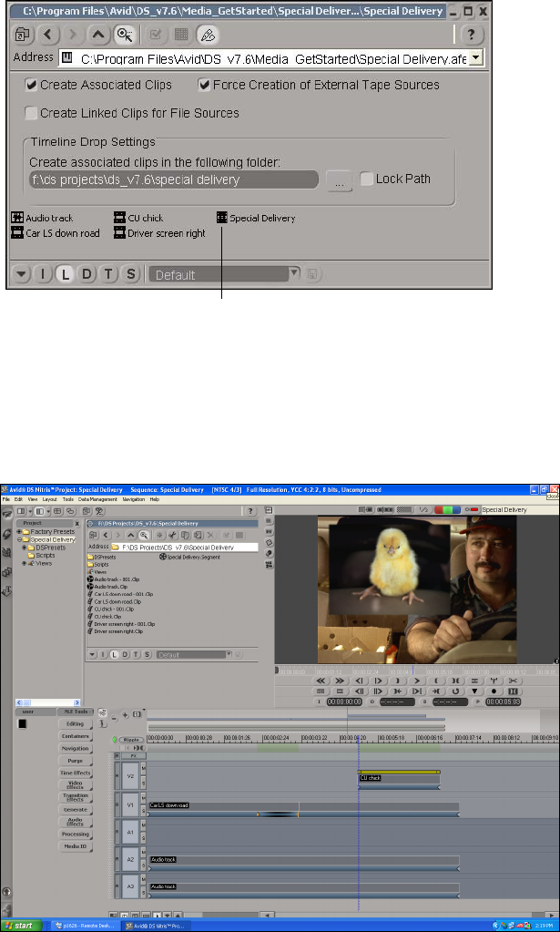Open the Edit menu

coord(18,499)
